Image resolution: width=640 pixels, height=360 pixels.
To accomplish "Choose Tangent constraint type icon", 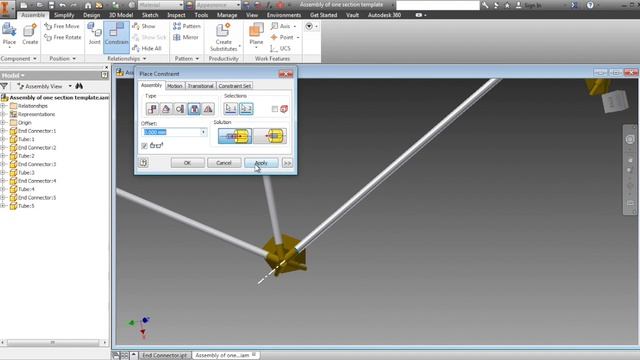I will [x=180, y=109].
